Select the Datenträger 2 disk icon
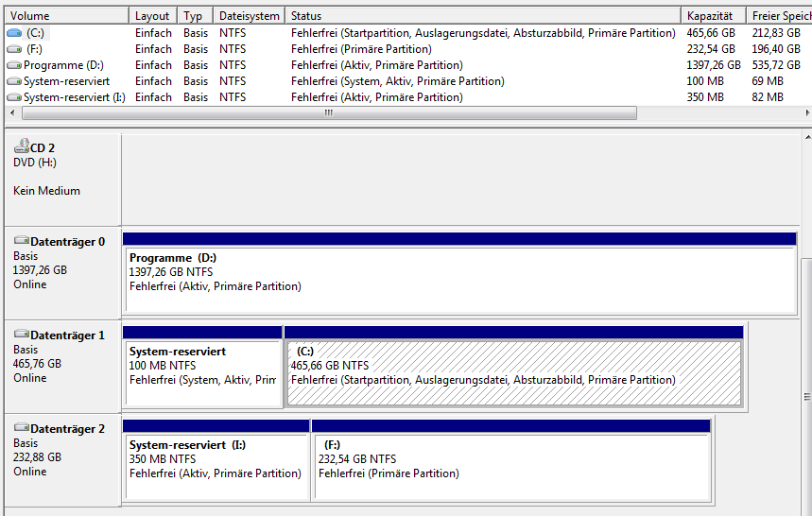Image resolution: width=812 pixels, height=516 pixels. click(x=21, y=428)
